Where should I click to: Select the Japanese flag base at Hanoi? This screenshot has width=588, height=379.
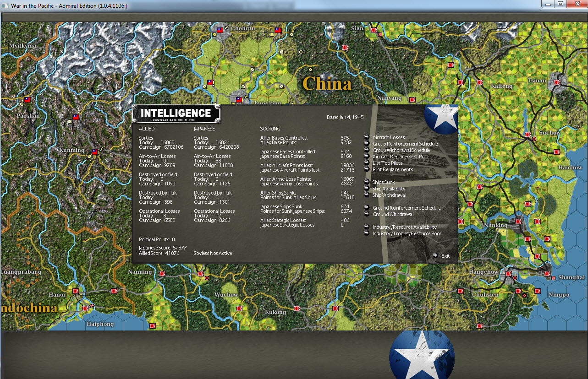[76, 291]
